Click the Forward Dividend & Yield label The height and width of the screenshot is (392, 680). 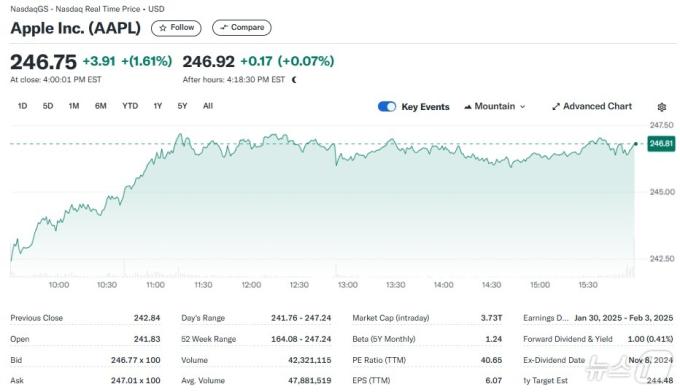pyautogui.click(x=568, y=339)
